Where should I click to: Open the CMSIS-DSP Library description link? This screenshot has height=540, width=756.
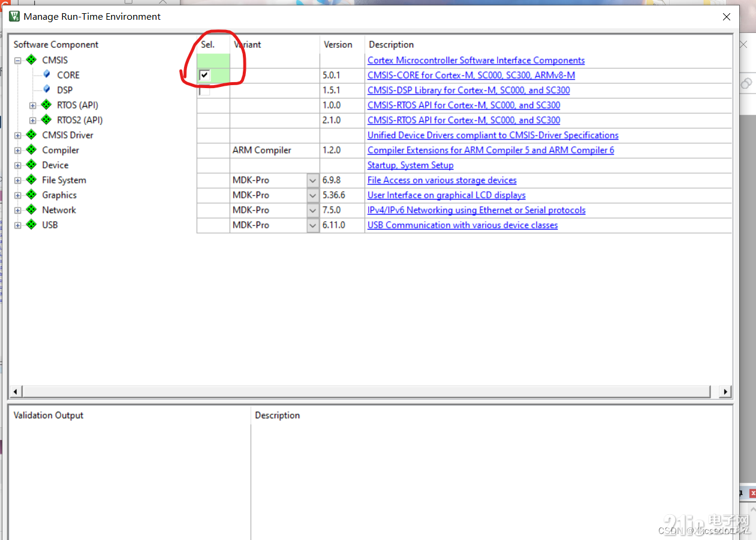469,90
